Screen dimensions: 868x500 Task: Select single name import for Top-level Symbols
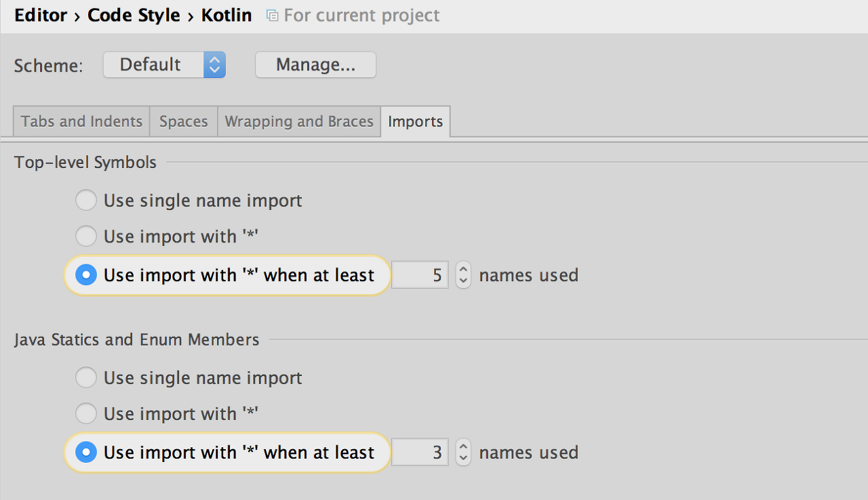coord(86,201)
